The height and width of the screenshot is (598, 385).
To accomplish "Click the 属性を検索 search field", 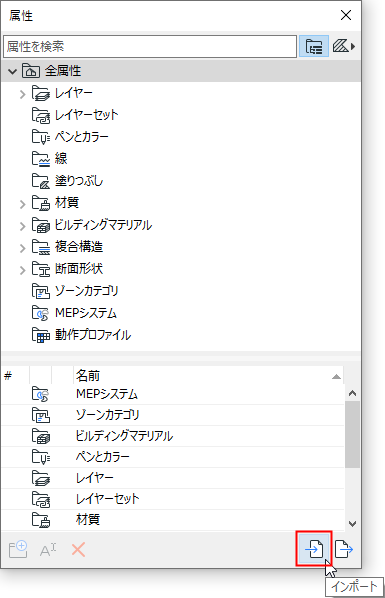I will click(150, 47).
